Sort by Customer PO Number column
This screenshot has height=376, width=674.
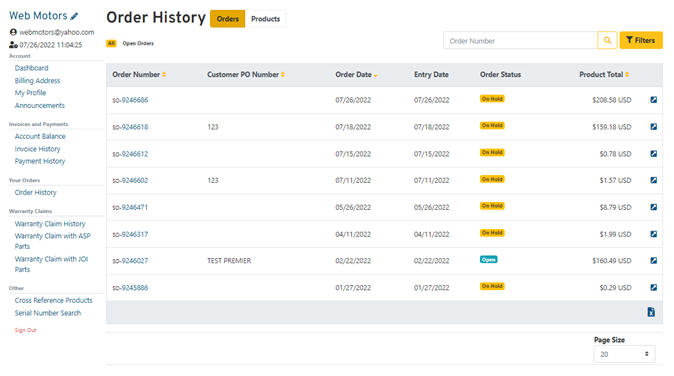tap(246, 75)
